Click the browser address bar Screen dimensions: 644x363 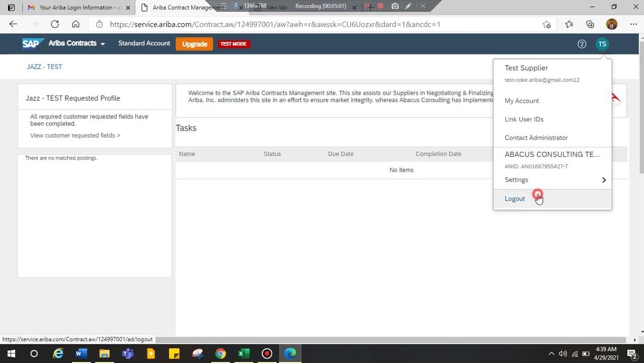coord(323,24)
